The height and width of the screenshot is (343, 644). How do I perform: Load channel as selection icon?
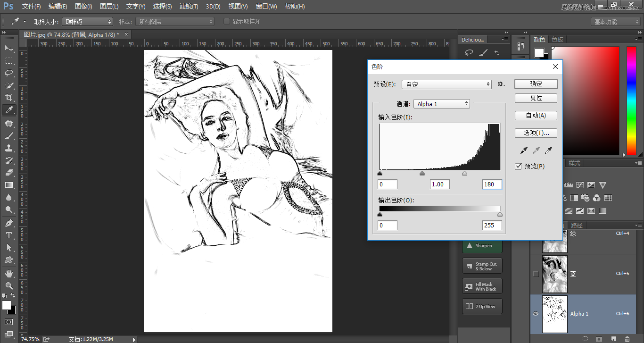585,339
